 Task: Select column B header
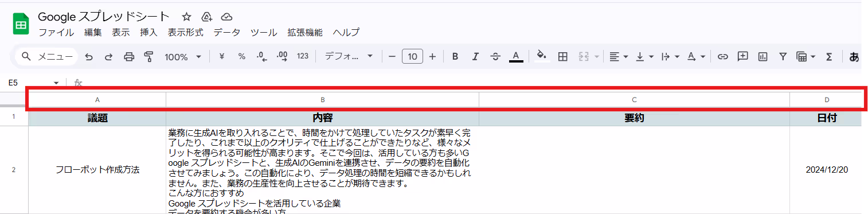point(322,100)
